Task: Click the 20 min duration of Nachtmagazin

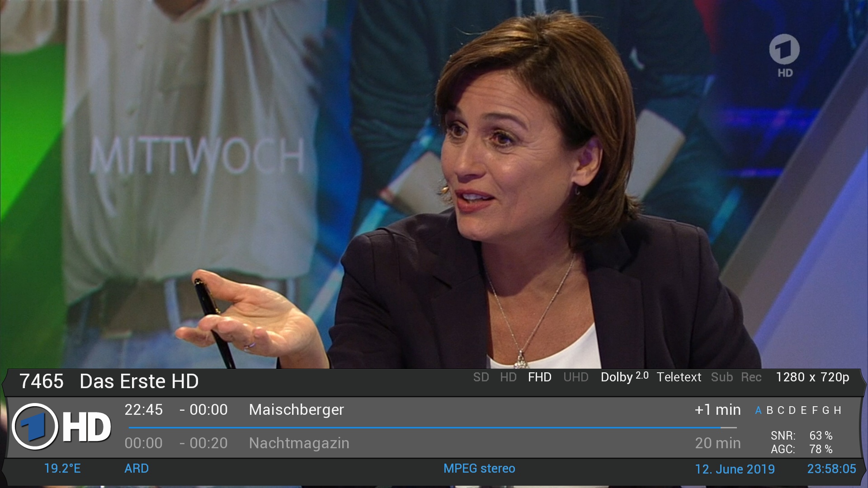Action: click(718, 443)
